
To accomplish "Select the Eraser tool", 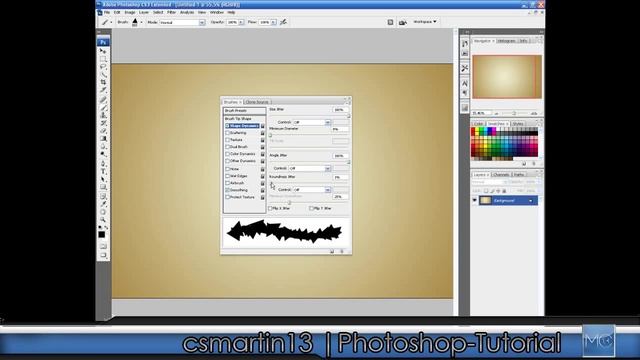I will [103, 131].
